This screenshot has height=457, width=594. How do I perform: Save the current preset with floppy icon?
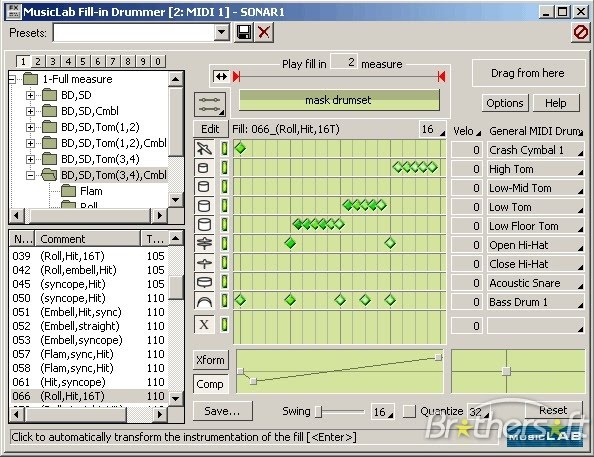[x=244, y=32]
